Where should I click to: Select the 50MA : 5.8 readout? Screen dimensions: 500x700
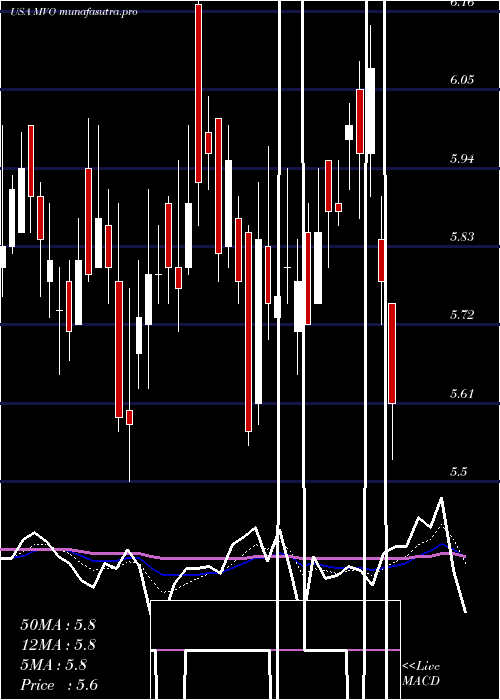58,625
